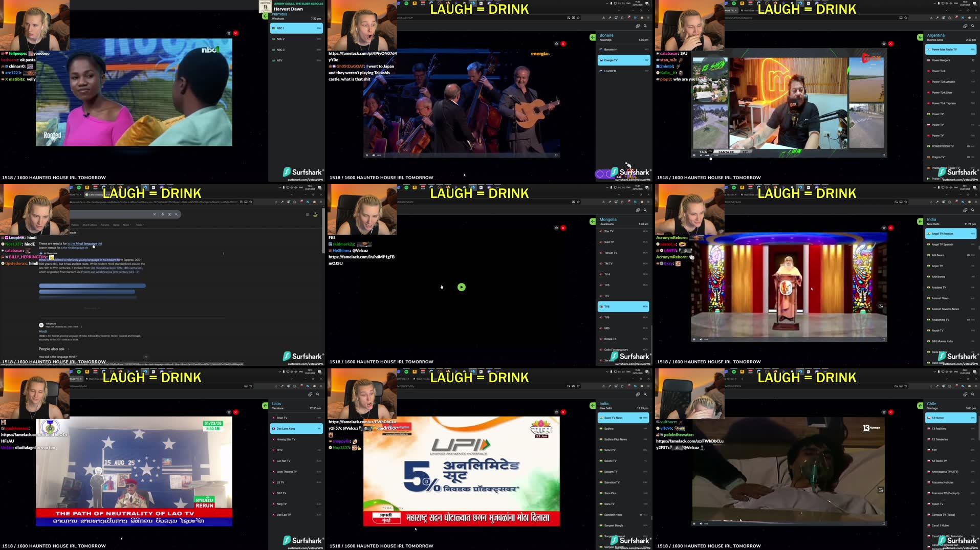Mute the orchestra stream with the speaker icon
This screenshot has height=550, width=980.
[373, 155]
